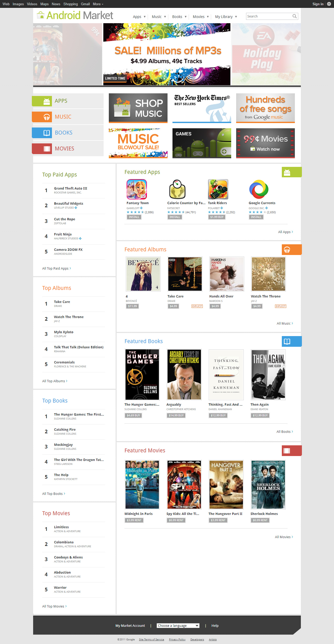The height and width of the screenshot is (644, 334).
Task: Click All Music link
Action: pos(285,323)
